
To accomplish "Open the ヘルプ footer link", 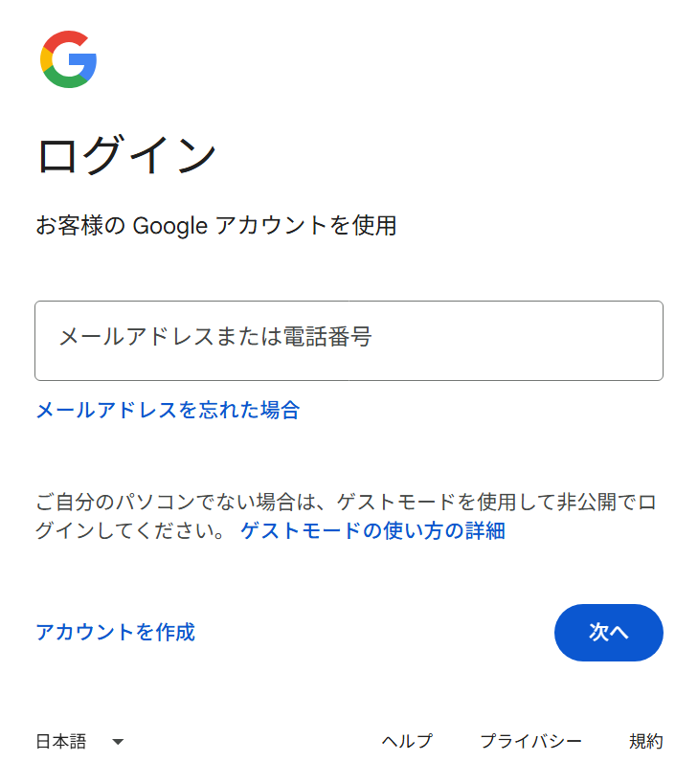I will 407,742.
